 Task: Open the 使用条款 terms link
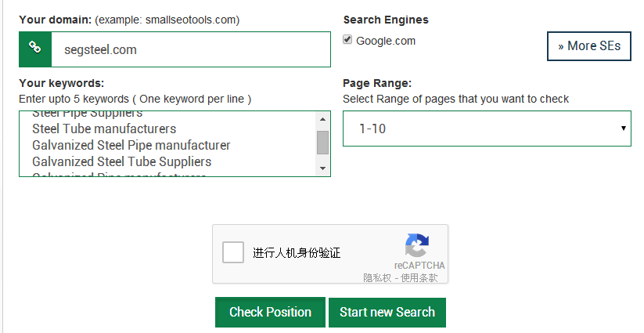click(419, 277)
